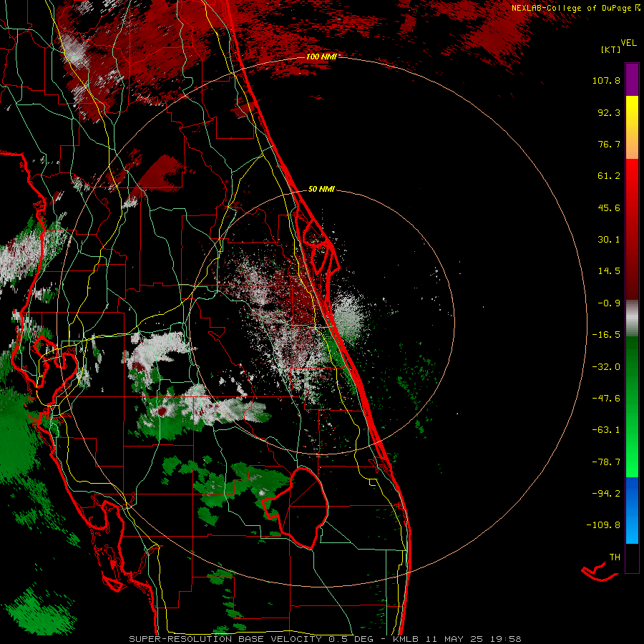This screenshot has width=644, height=644.
Task: Select the 50 NMI range ring label
Action: tap(321, 190)
